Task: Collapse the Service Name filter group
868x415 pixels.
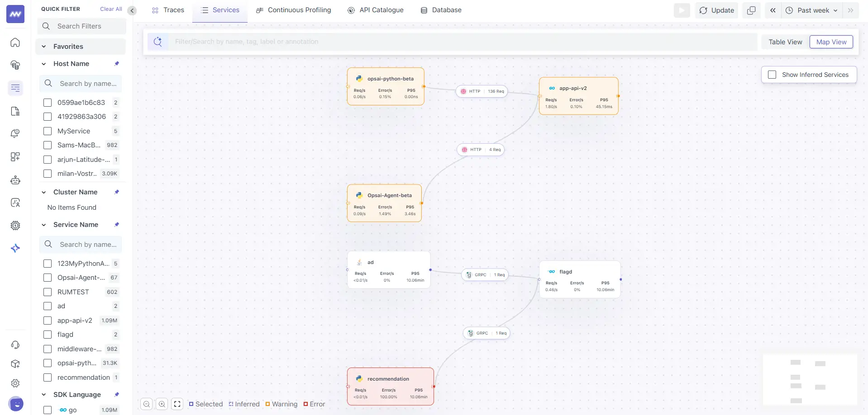Action: pyautogui.click(x=43, y=225)
